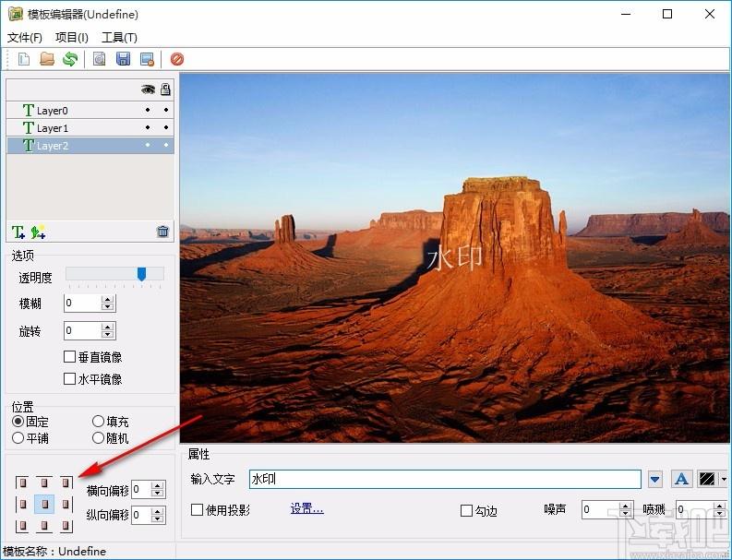Click the save-as image icon in toolbar
Image resolution: width=732 pixels, height=560 pixels.
click(148, 59)
